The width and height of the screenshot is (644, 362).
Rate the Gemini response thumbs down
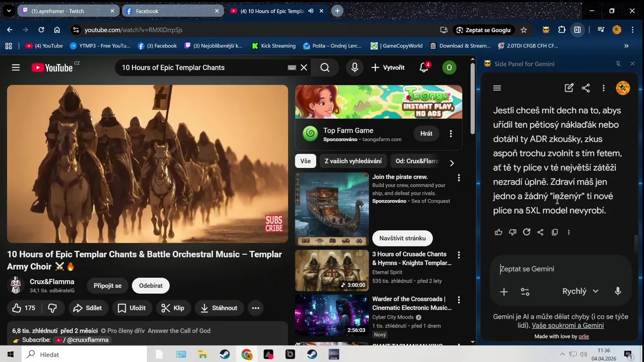click(513, 232)
